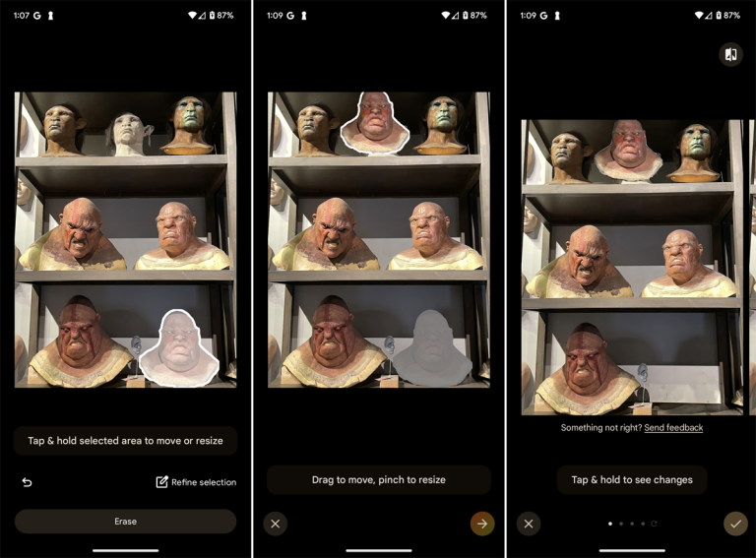Confirm the edit with the checkmark button
Image resolution: width=756 pixels, height=558 pixels.
[x=735, y=524]
